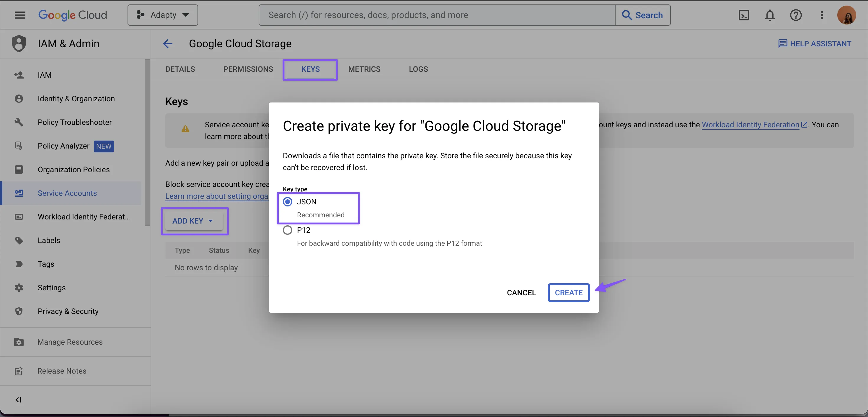Open the hamburger navigation menu
Image resolution: width=868 pixels, height=417 pixels.
tap(20, 15)
